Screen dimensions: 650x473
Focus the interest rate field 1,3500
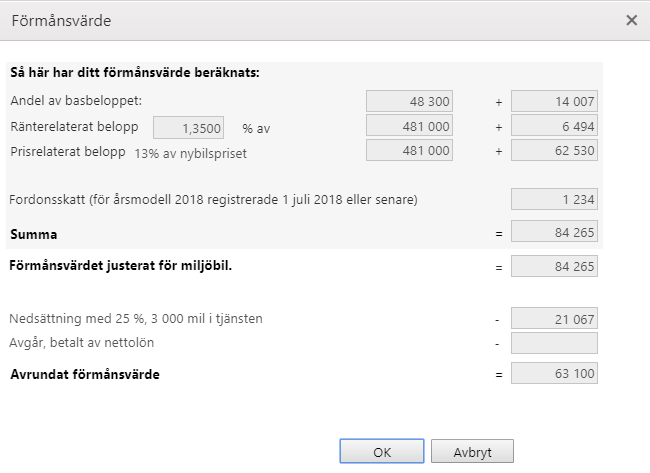[189, 128]
